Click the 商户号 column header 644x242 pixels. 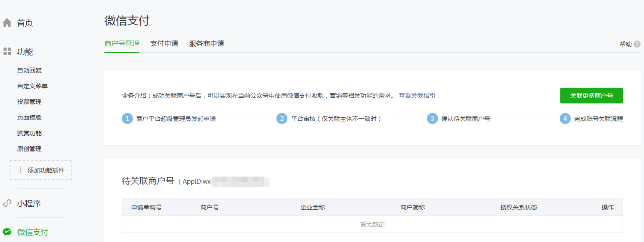210,207
